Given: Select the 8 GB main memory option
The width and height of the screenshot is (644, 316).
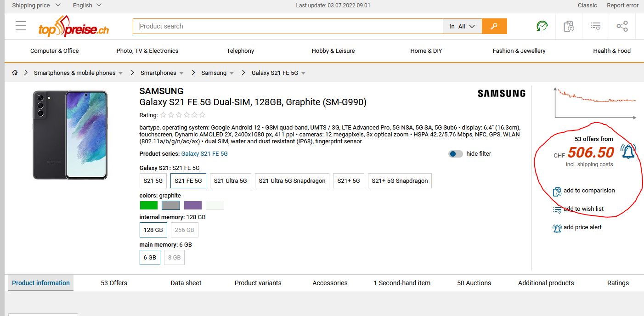Looking at the screenshot, I should coord(174,258).
